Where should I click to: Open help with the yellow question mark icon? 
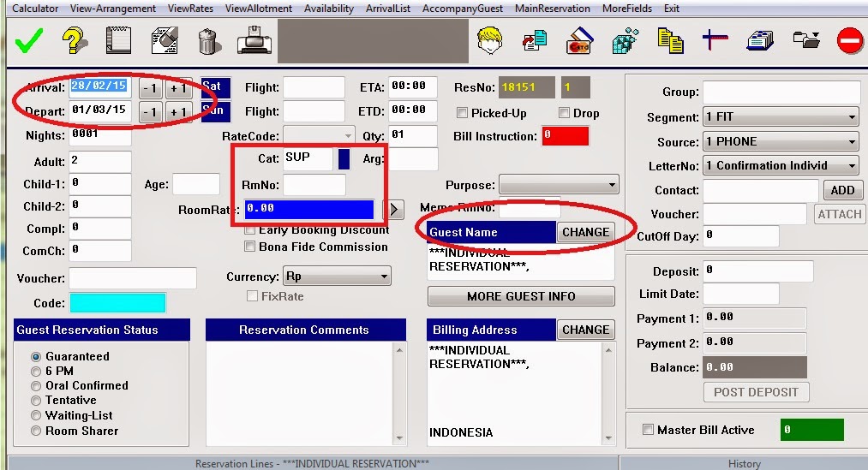[75, 40]
